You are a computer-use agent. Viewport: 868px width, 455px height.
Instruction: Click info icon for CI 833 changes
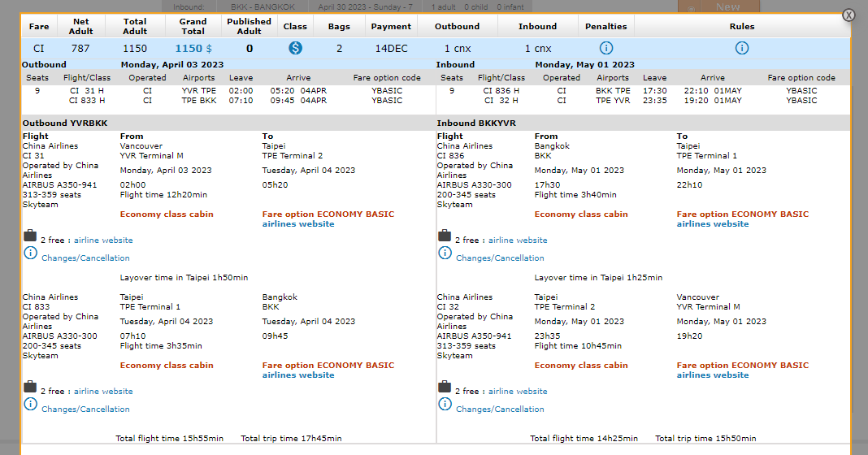click(30, 404)
